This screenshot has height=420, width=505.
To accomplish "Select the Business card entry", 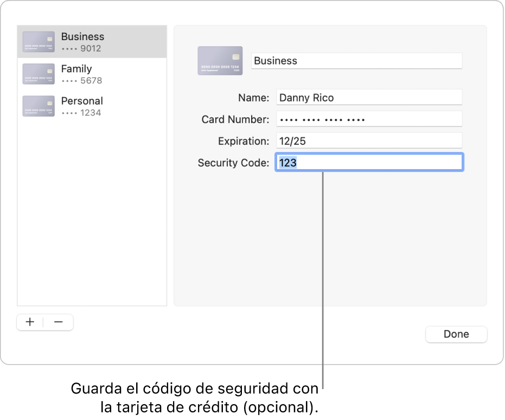I will 92,41.
